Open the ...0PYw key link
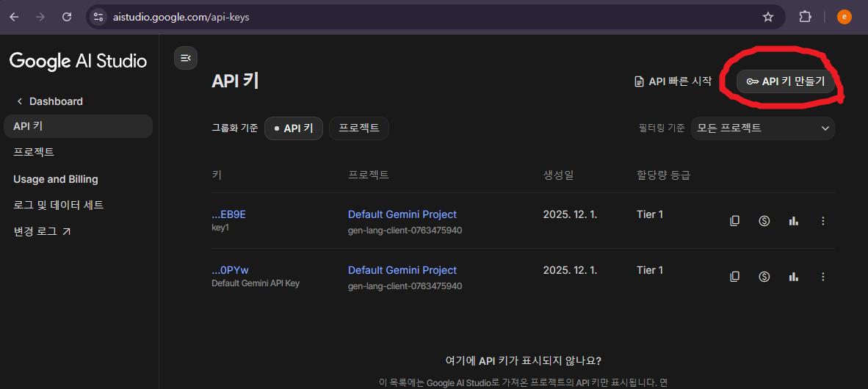Image resolution: width=868 pixels, height=389 pixels. [x=231, y=270]
